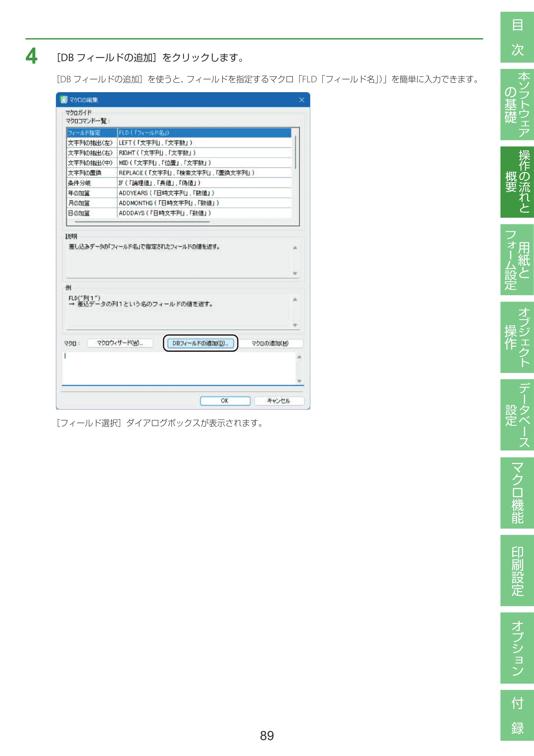534x756 pixels.
Task: Cancel with the キャンセル button
Action: click(x=279, y=401)
